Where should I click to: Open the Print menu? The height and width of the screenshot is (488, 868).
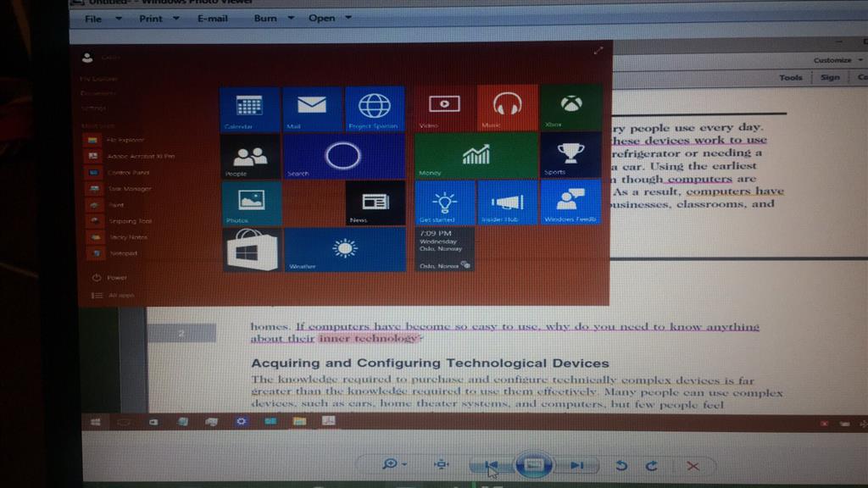point(151,19)
